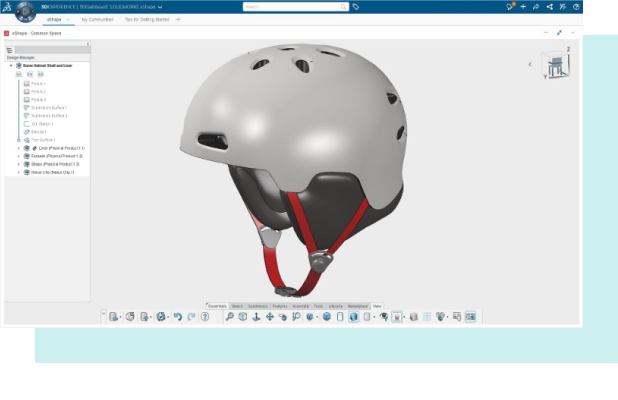Select the zoom magnifier tool
Screen dimensions: 618x400
coord(229,316)
